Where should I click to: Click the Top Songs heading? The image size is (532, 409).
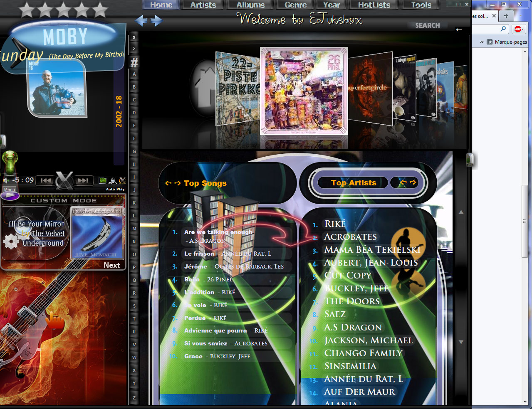[205, 183]
